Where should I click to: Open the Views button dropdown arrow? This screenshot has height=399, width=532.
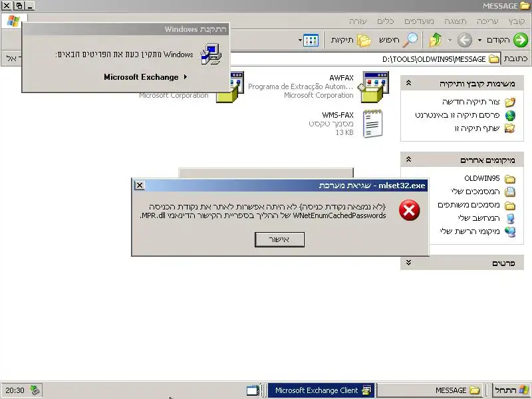pyautogui.click(x=300, y=41)
